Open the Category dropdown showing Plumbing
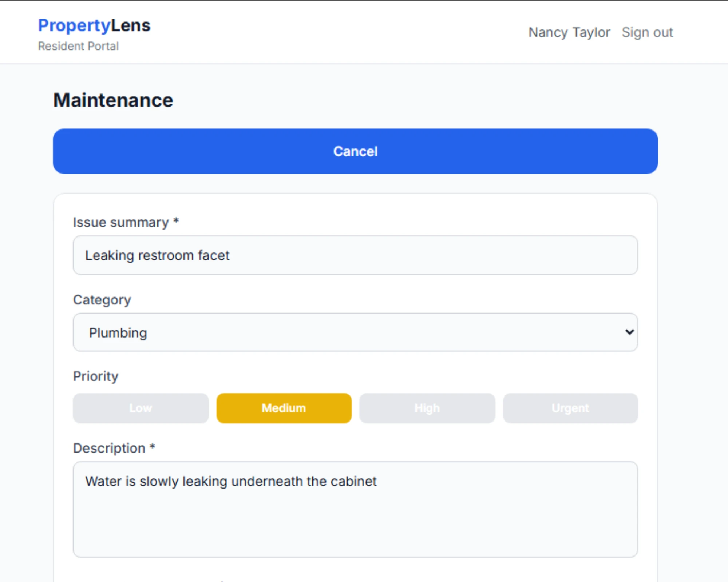 coord(355,332)
